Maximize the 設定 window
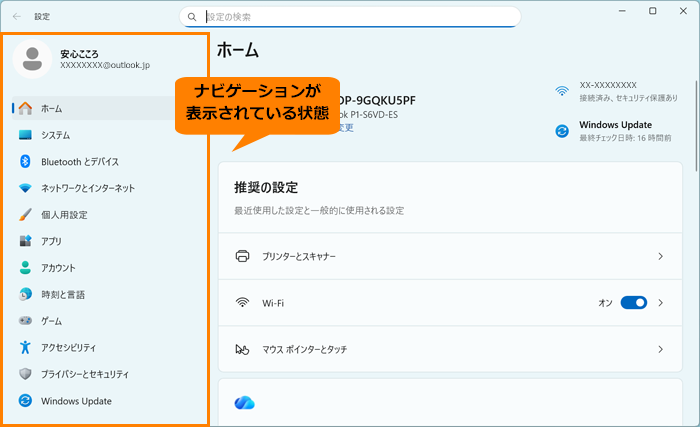This screenshot has height=427, width=700. (653, 11)
